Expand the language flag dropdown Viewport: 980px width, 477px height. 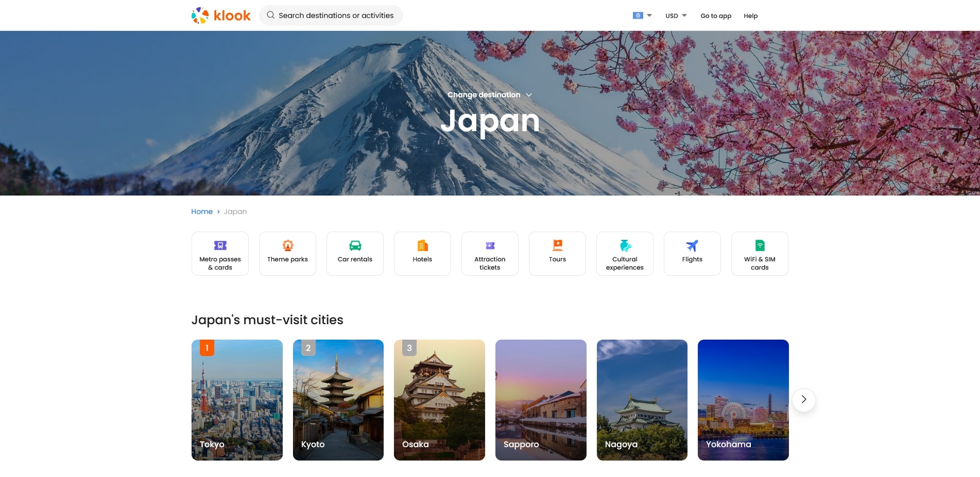click(x=642, y=15)
